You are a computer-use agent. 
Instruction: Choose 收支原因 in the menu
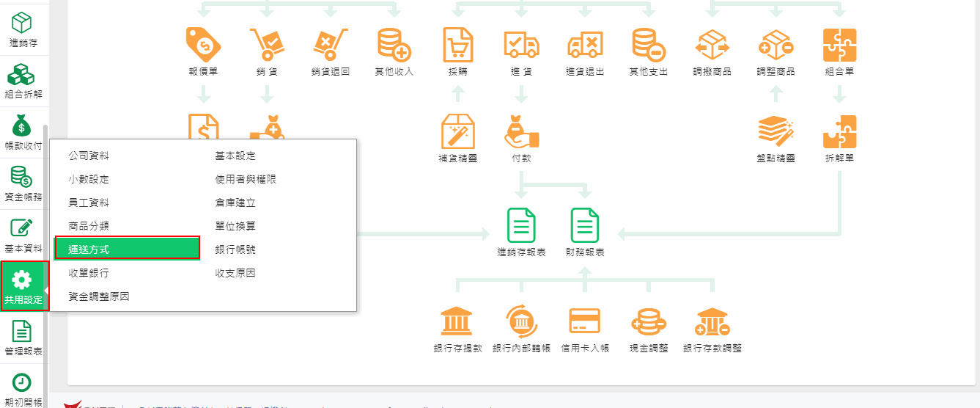click(235, 273)
